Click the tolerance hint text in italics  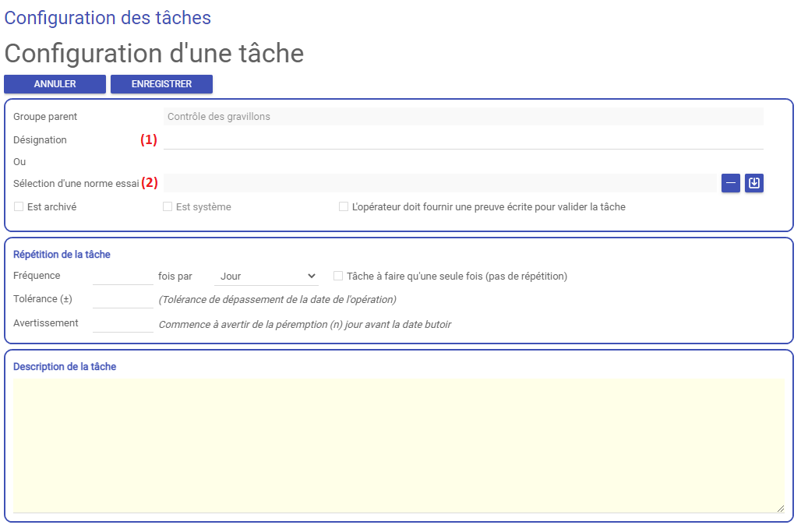(x=277, y=300)
